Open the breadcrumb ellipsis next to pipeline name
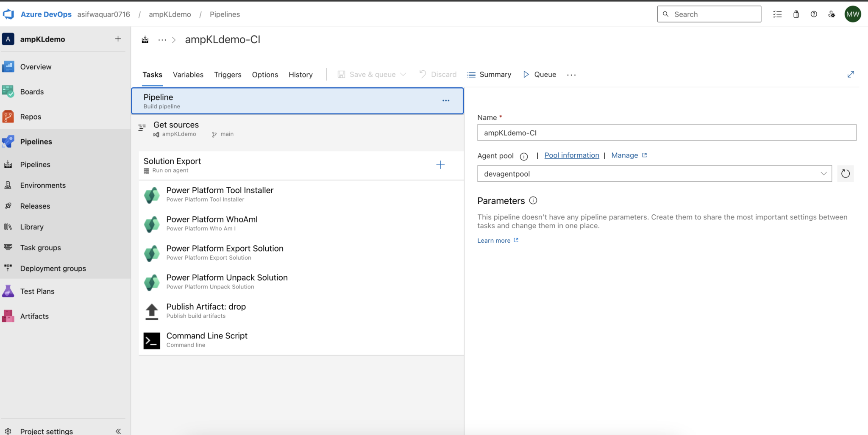This screenshot has height=435, width=868. pos(161,39)
